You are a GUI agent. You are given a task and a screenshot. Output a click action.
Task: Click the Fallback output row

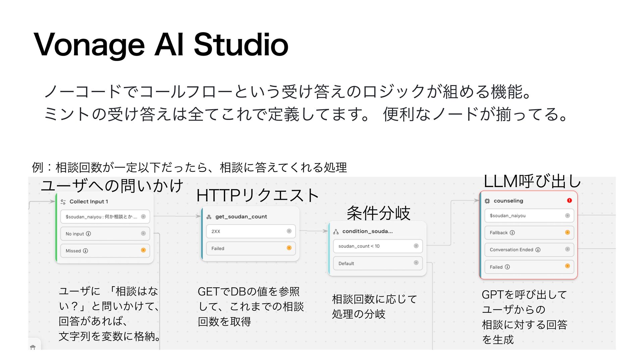529,233
